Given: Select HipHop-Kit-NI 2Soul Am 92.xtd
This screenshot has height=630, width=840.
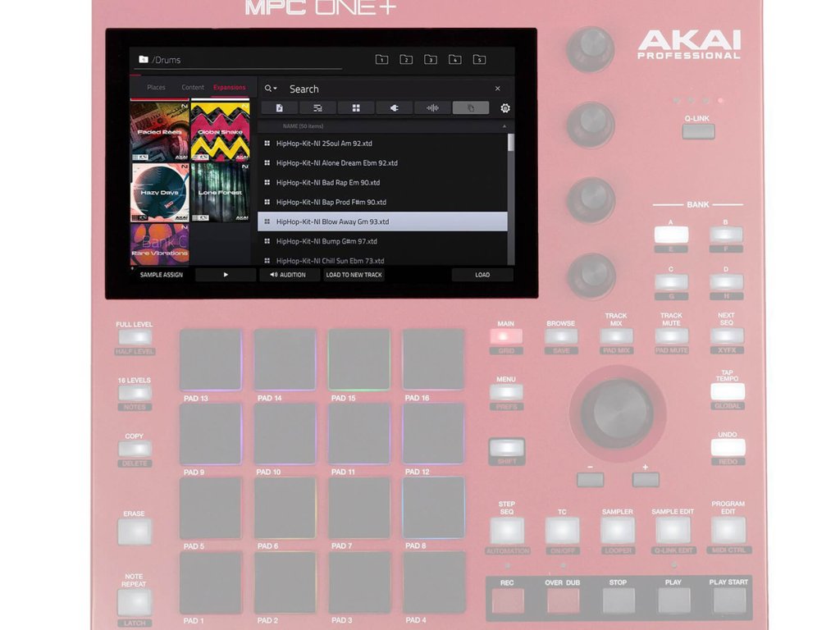Looking at the screenshot, I should (x=382, y=144).
